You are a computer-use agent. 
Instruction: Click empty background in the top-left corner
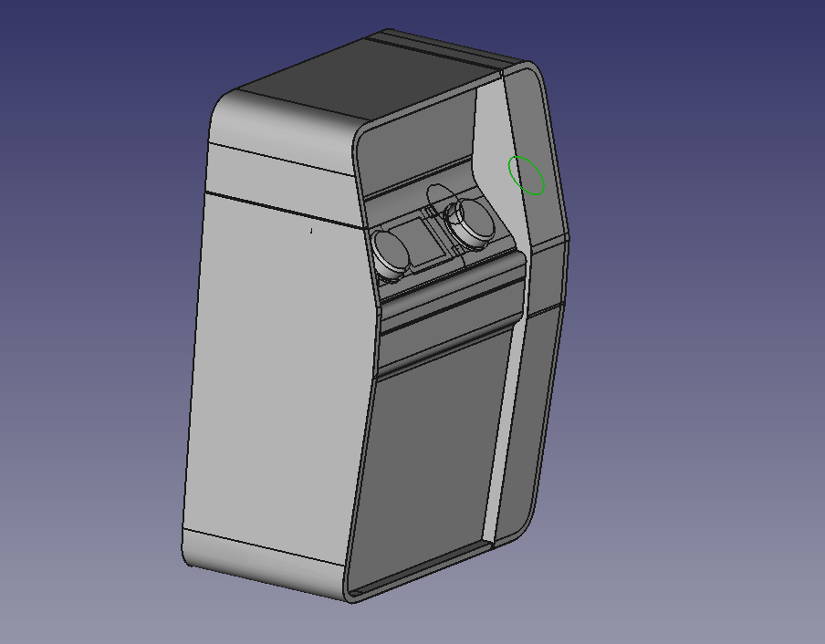pos(55,46)
